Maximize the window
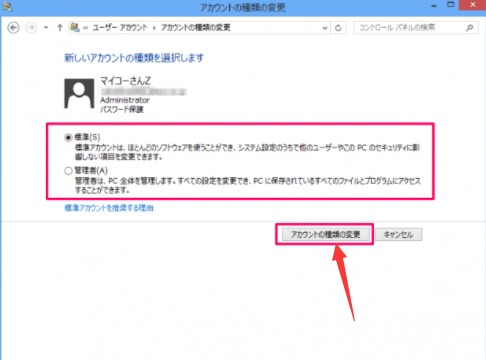The width and height of the screenshot is (486, 360). click(451, 5)
